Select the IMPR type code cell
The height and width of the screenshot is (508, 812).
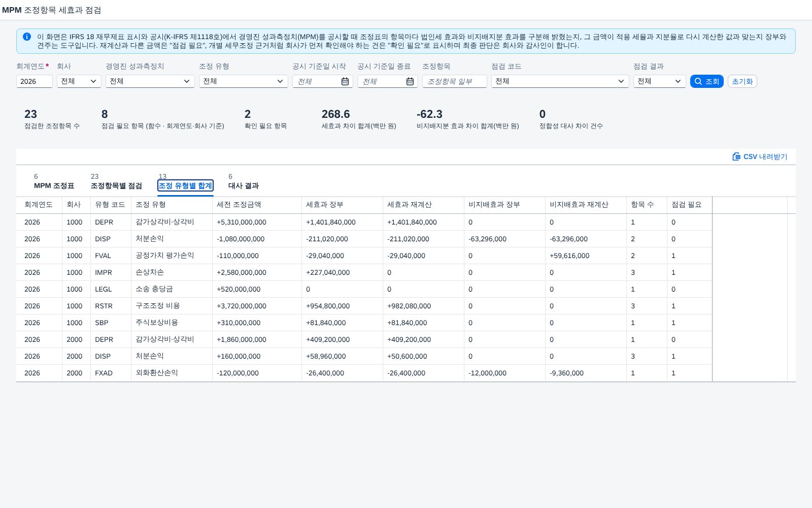coord(111,272)
